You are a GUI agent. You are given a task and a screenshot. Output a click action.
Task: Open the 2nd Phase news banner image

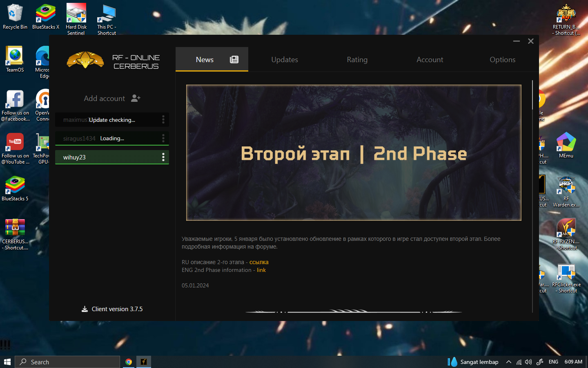[x=354, y=153]
